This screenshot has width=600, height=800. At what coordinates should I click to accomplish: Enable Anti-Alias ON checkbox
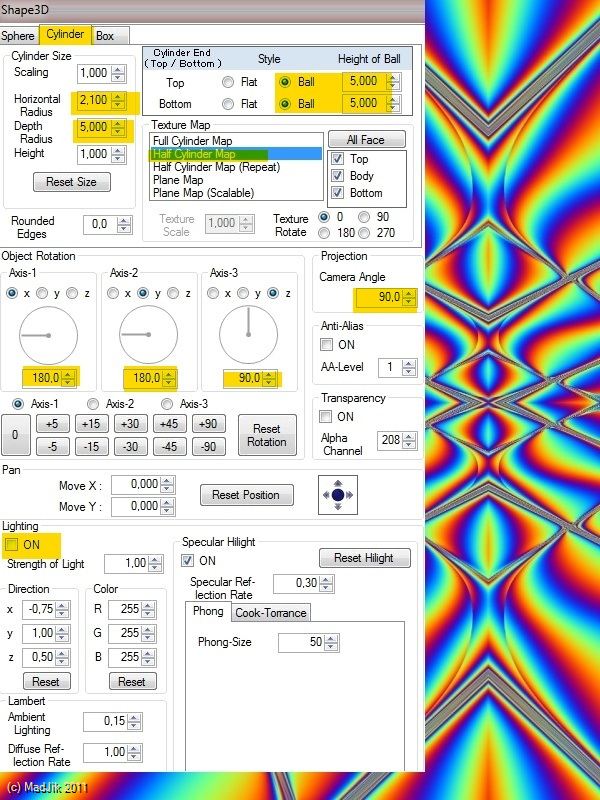(327, 345)
